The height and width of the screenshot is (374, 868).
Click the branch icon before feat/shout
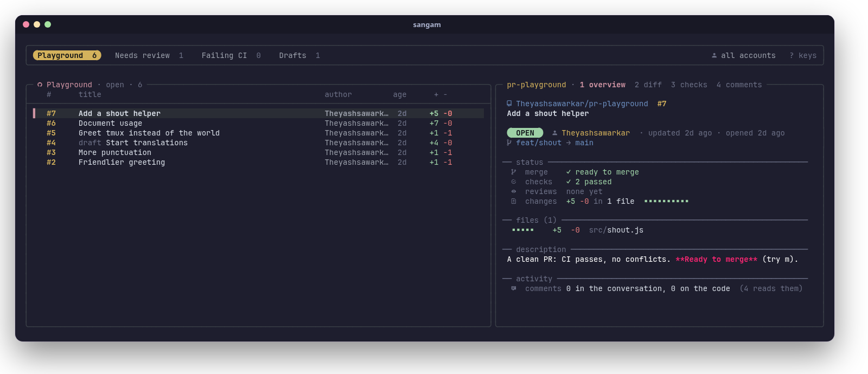[x=509, y=143]
